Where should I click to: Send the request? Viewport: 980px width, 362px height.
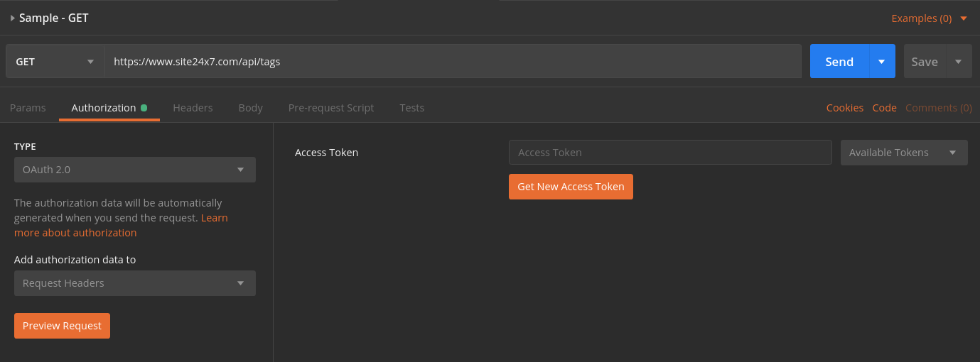point(839,62)
